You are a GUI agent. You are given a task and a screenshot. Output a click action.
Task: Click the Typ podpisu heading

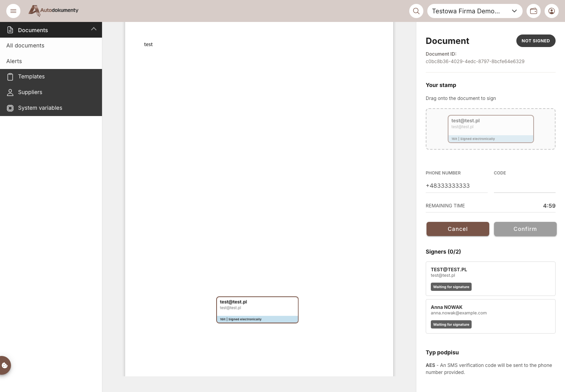point(442,352)
